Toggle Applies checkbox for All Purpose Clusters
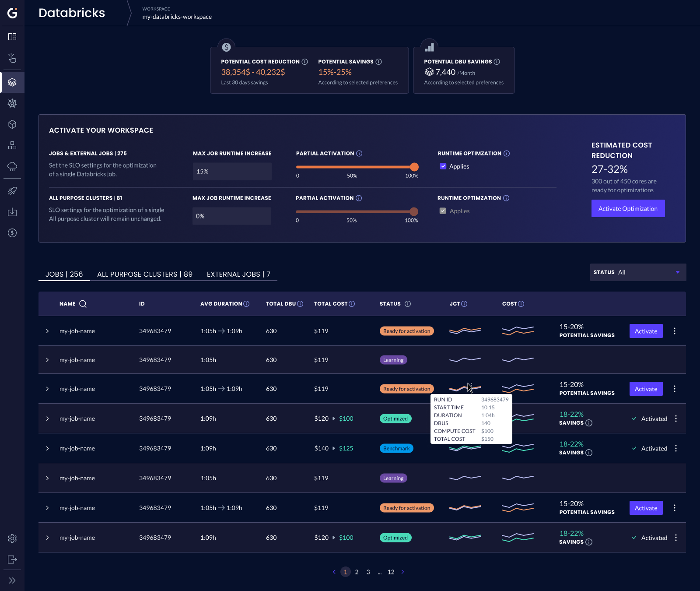This screenshot has width=700, height=591. click(x=443, y=211)
